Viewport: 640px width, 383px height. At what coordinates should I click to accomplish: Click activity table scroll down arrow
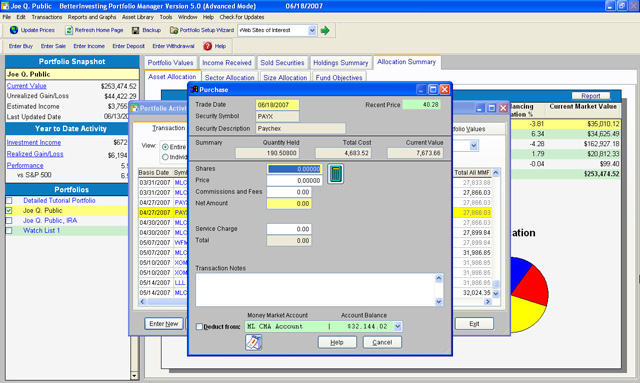click(496, 293)
